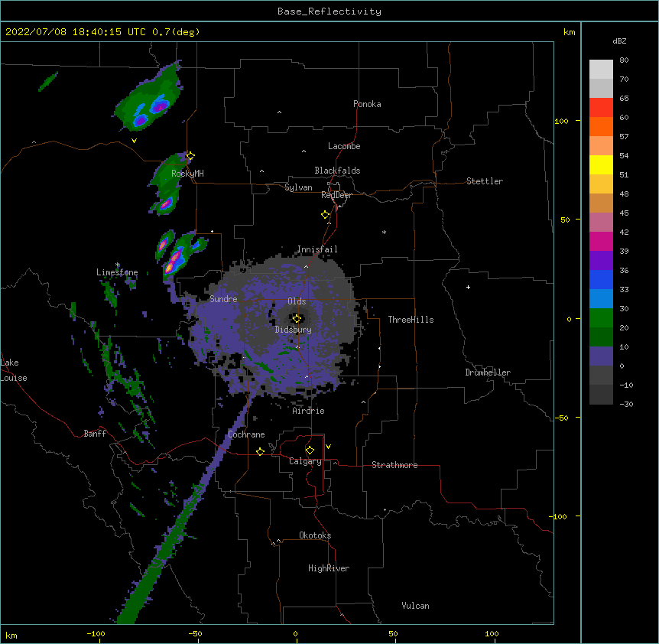Select the blue legend swatch between 36 and 33

pos(601,279)
